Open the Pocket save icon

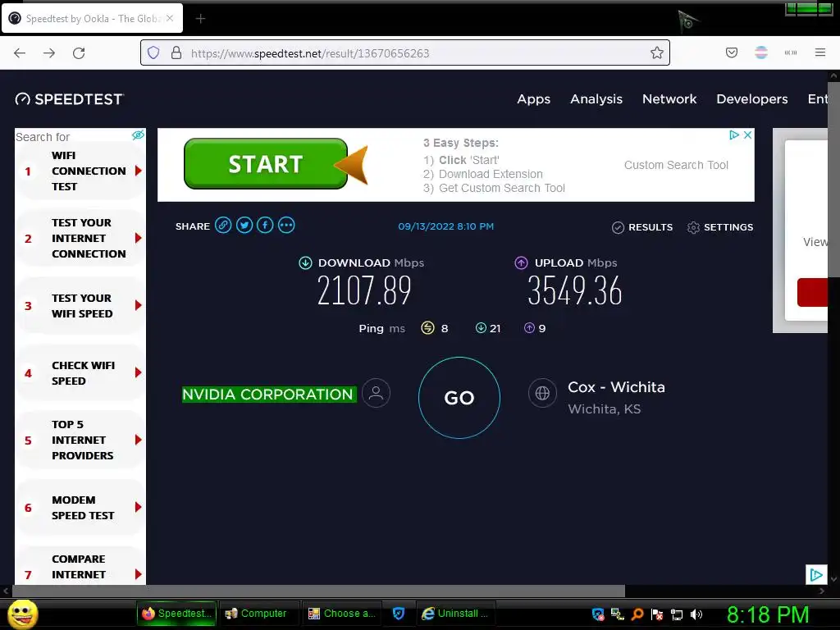click(x=732, y=52)
